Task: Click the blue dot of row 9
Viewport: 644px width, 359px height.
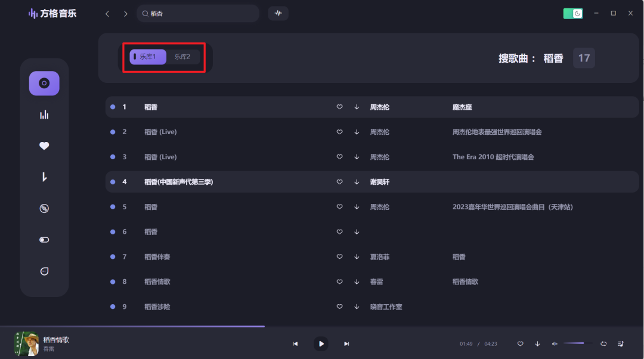Action: (113, 307)
